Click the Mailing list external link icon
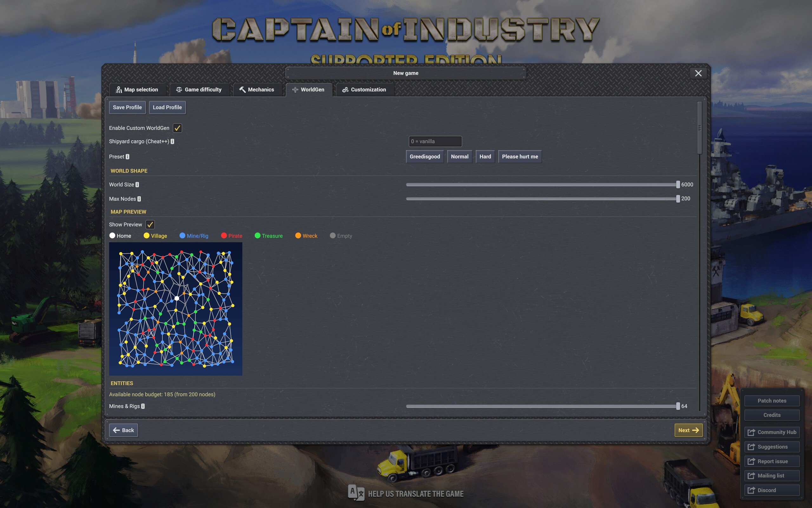812x508 pixels. (x=751, y=476)
